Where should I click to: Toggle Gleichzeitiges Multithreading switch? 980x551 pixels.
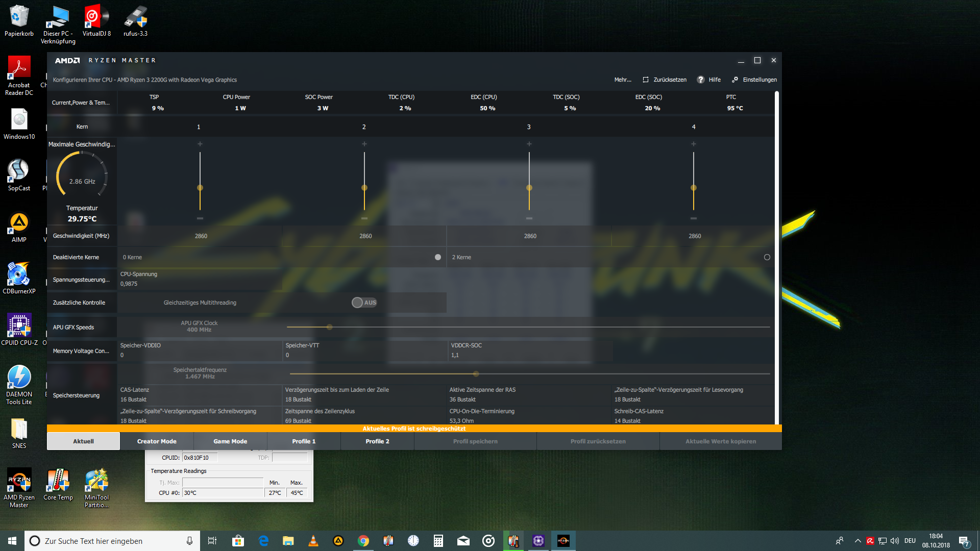[364, 303]
